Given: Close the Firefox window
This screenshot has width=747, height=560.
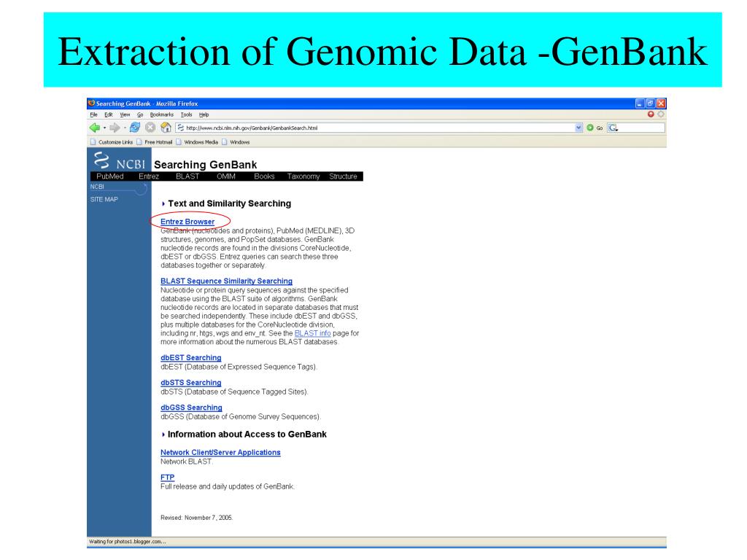Looking at the screenshot, I should (661, 104).
